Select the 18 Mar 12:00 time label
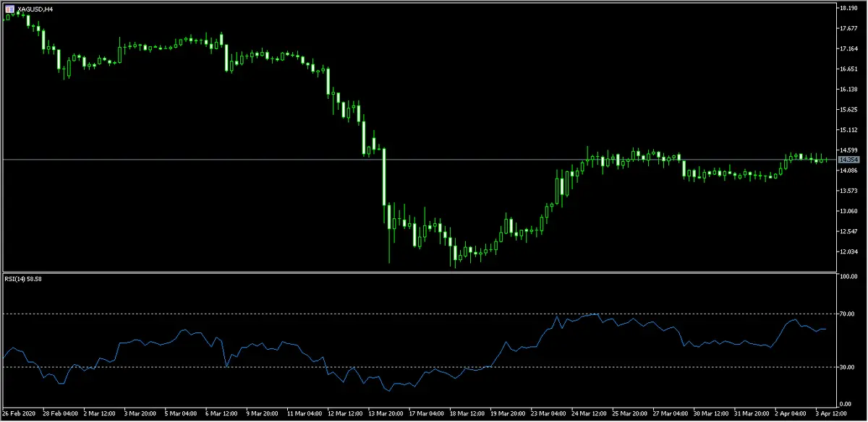The width and height of the screenshot is (868, 422). point(469,413)
